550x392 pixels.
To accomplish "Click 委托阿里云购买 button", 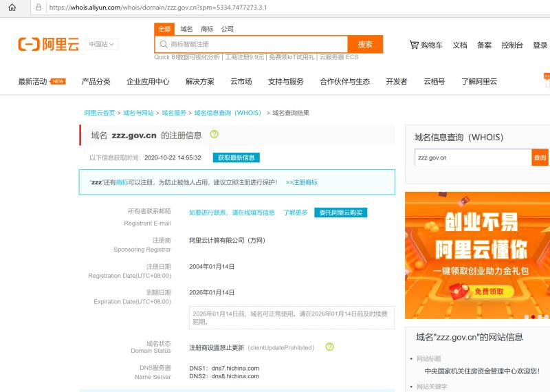I will (340, 213).
